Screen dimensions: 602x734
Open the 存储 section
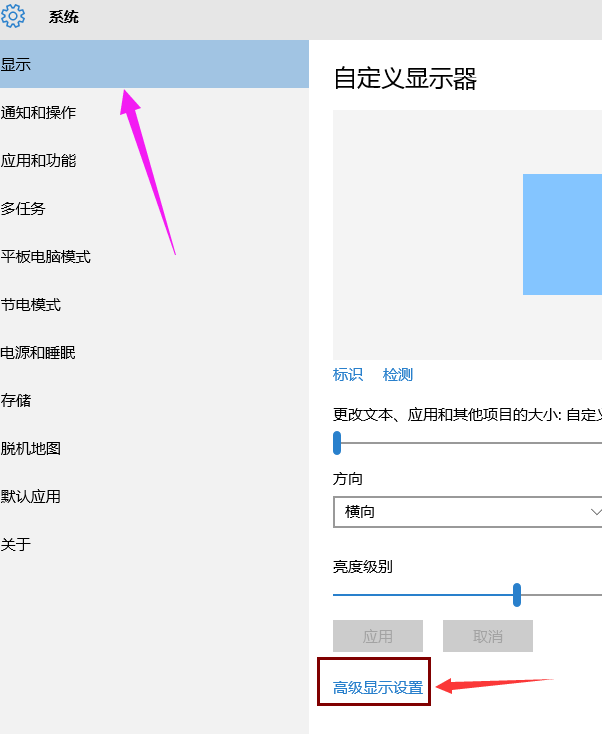(16, 401)
